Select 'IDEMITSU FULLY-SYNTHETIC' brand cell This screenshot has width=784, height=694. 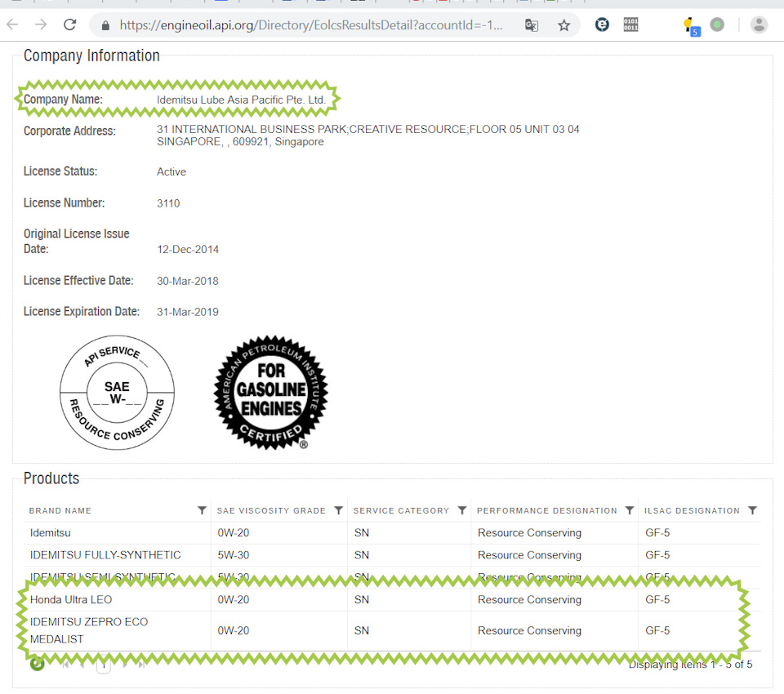tap(105, 555)
